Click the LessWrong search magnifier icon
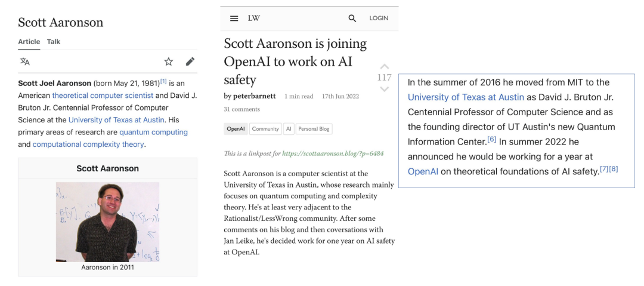 click(x=352, y=18)
